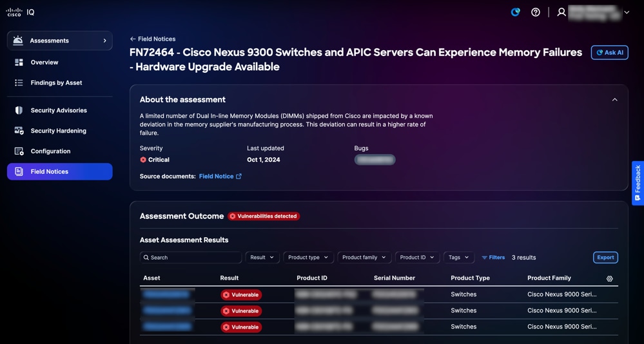Open Findings by Asset

[x=56, y=83]
